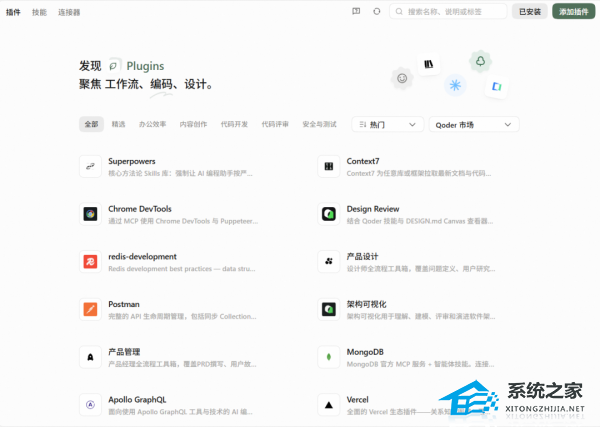Select the 全部 category filter
The width and height of the screenshot is (600, 427).
91,124
